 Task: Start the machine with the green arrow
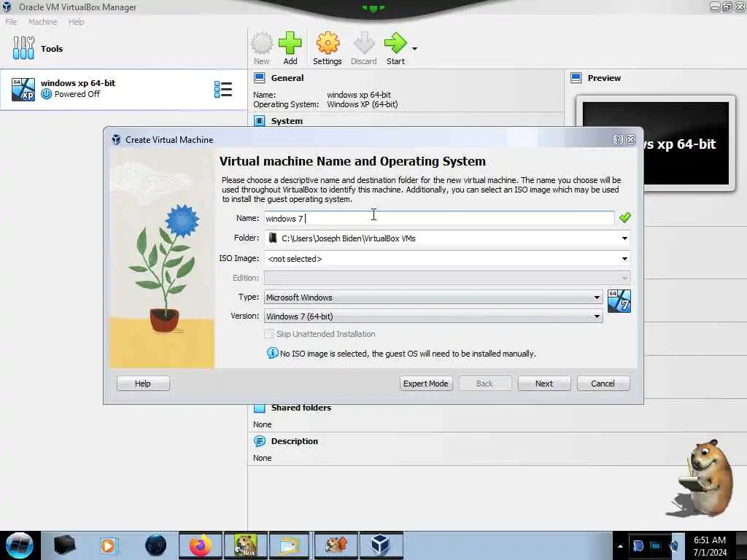395,43
